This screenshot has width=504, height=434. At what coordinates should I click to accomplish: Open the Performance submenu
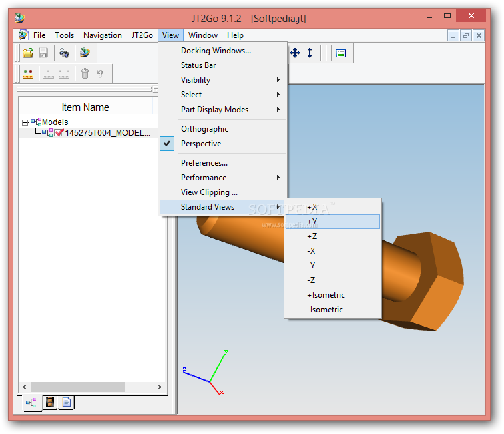point(222,178)
